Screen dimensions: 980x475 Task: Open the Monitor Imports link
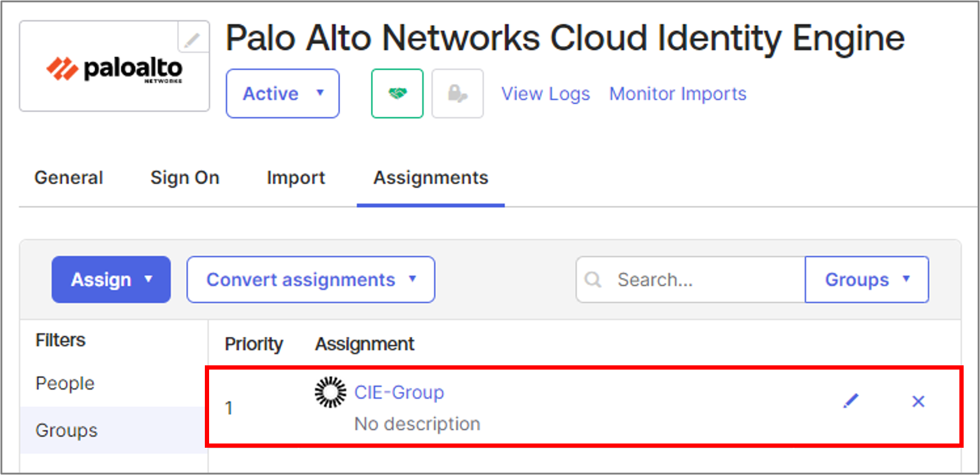point(678,94)
